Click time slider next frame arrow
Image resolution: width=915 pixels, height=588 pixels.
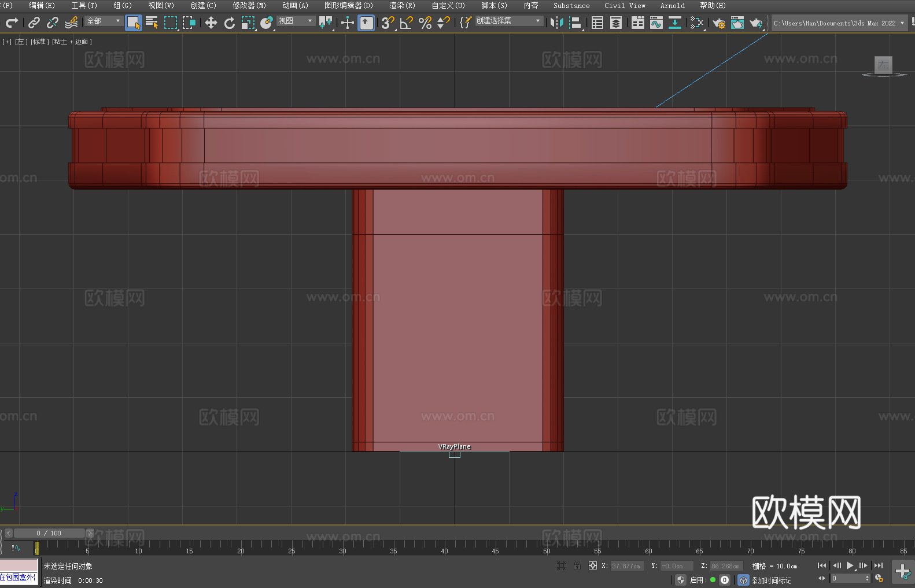pos(90,533)
